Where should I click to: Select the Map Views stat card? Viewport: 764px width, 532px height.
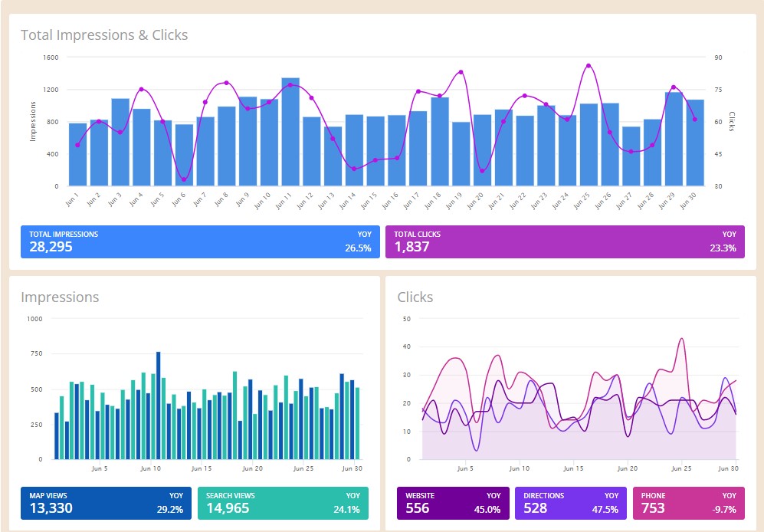[x=106, y=503]
